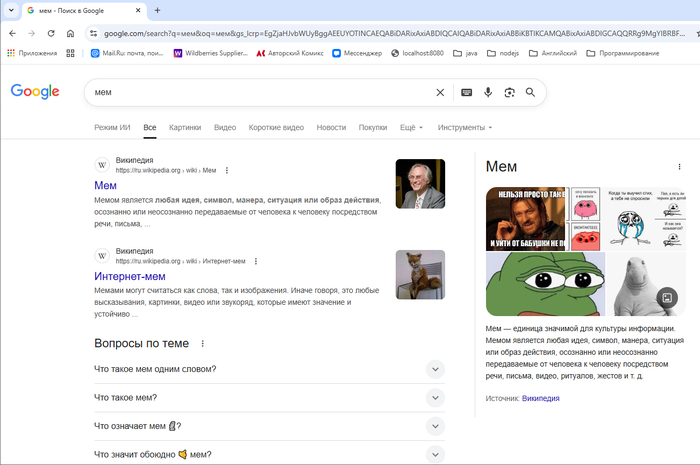
Task: Open Wildberries Supplier bookmark
Action: [210, 53]
